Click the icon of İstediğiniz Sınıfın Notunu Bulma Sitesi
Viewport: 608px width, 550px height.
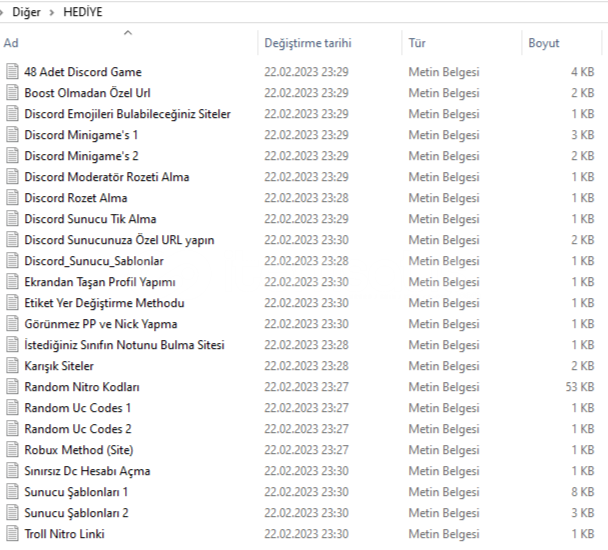[12, 345]
